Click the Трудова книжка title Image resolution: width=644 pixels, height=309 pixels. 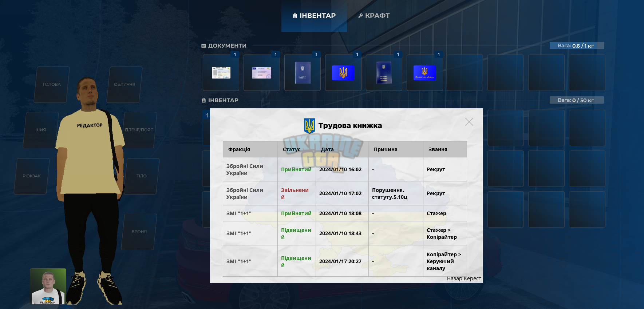coord(350,125)
